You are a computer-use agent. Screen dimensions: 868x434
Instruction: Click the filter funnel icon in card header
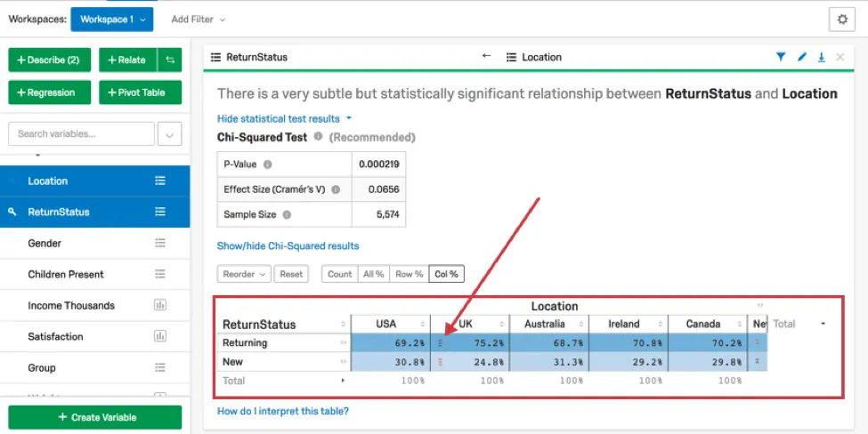point(781,57)
